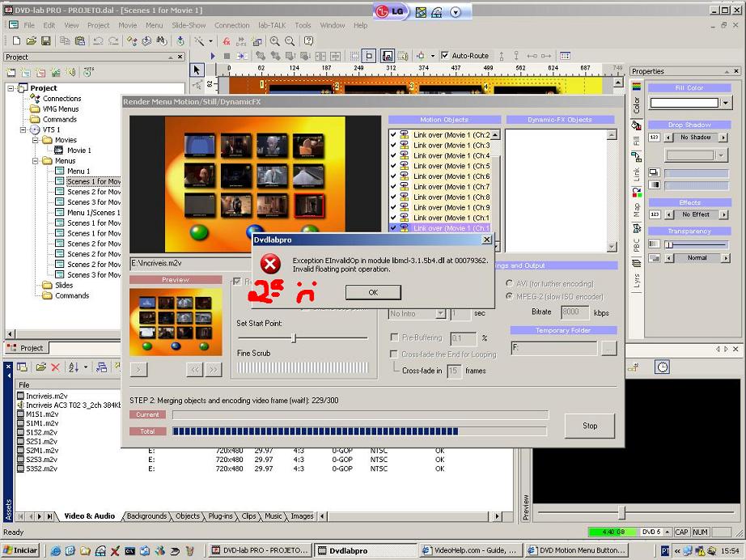Toggle the Auto-Route checkbox

[x=444, y=55]
